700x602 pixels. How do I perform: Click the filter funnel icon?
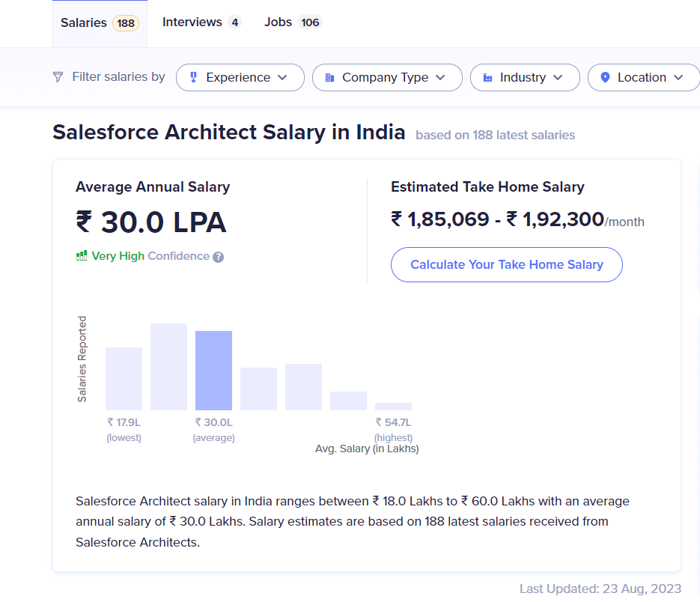(x=58, y=76)
